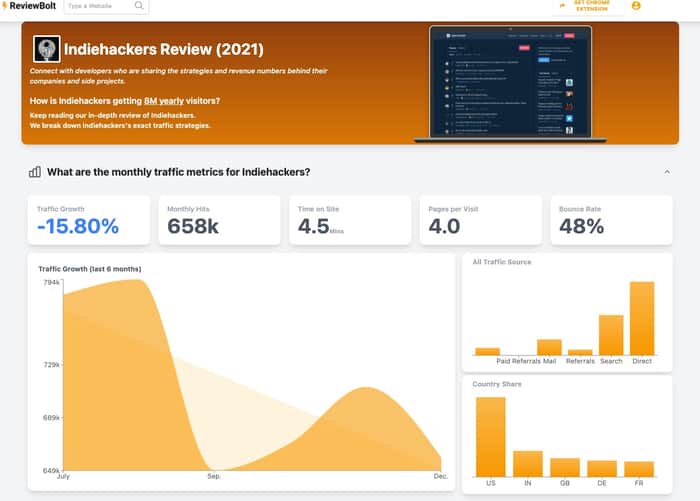Click the Search traffic source bar

point(611,335)
